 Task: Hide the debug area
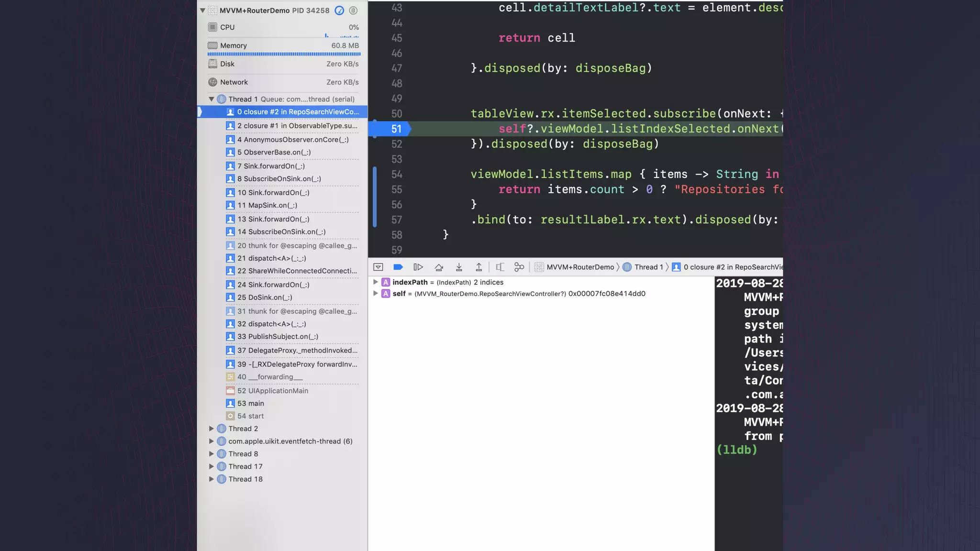click(378, 267)
